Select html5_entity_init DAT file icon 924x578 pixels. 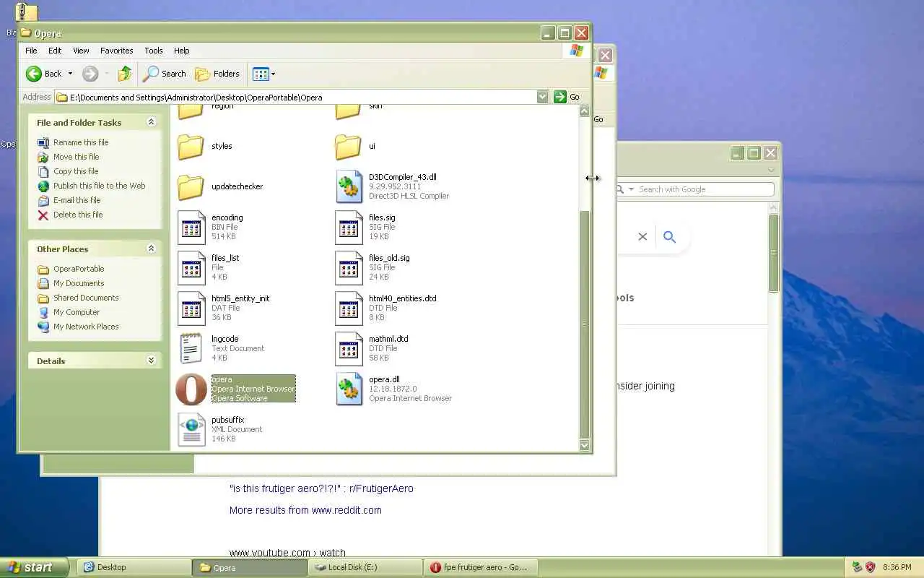191,308
